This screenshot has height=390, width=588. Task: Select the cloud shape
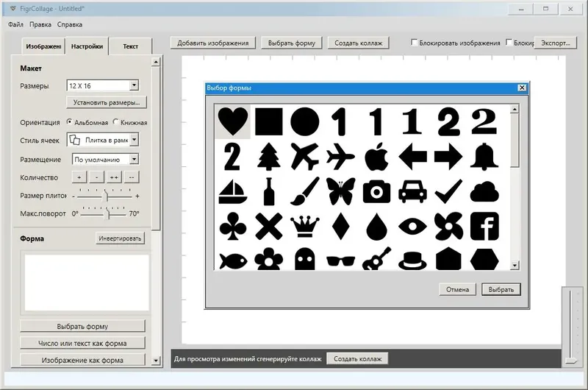point(484,192)
